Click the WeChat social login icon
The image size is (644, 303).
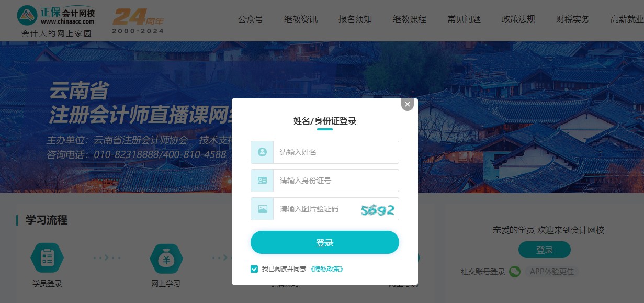tap(515, 272)
